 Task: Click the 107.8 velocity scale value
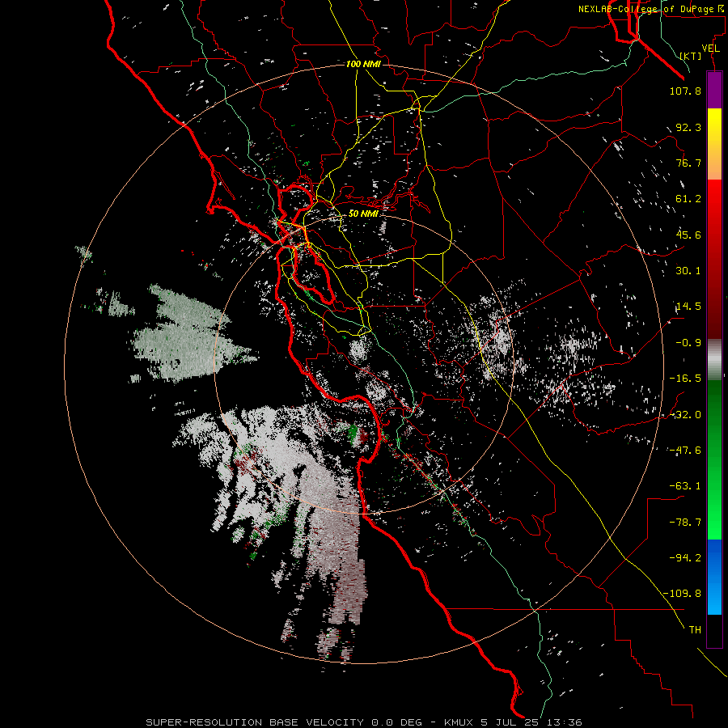click(x=685, y=91)
